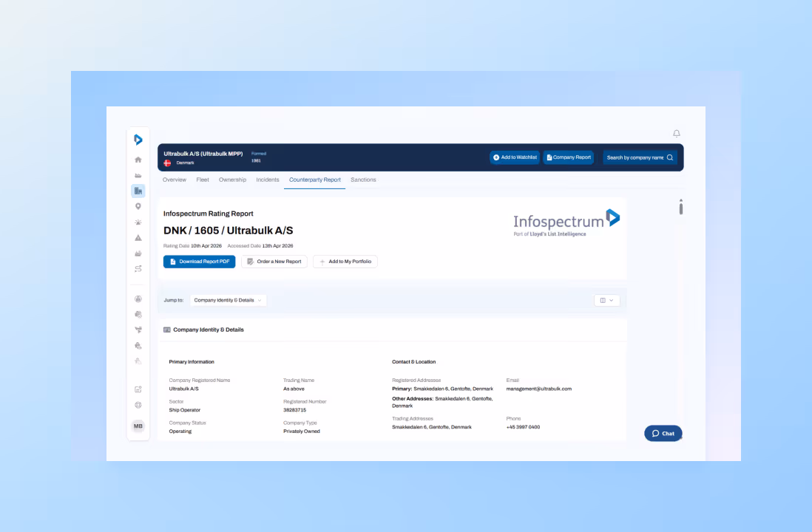Click email management@ultrabulk.com

539,389
